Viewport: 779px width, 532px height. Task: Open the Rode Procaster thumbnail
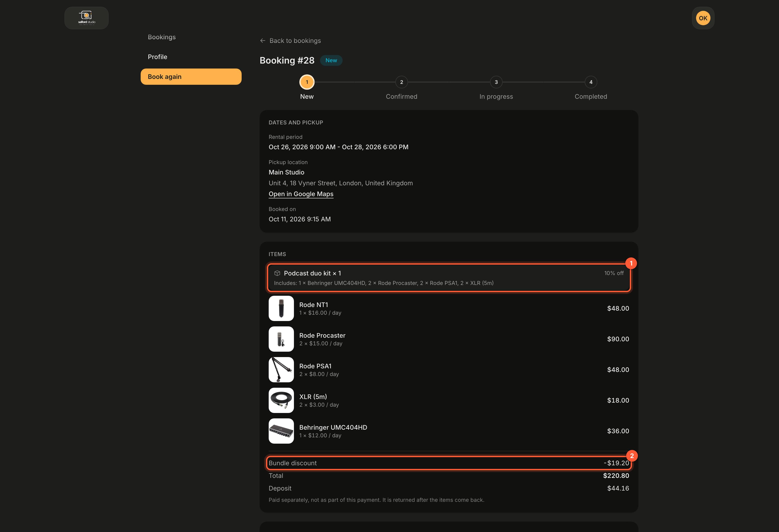point(281,339)
